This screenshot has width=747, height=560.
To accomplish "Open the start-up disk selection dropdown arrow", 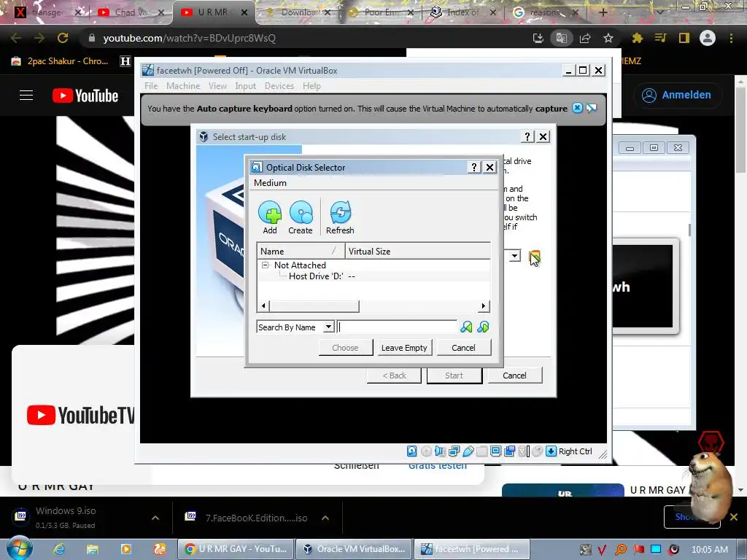I will coord(514,256).
